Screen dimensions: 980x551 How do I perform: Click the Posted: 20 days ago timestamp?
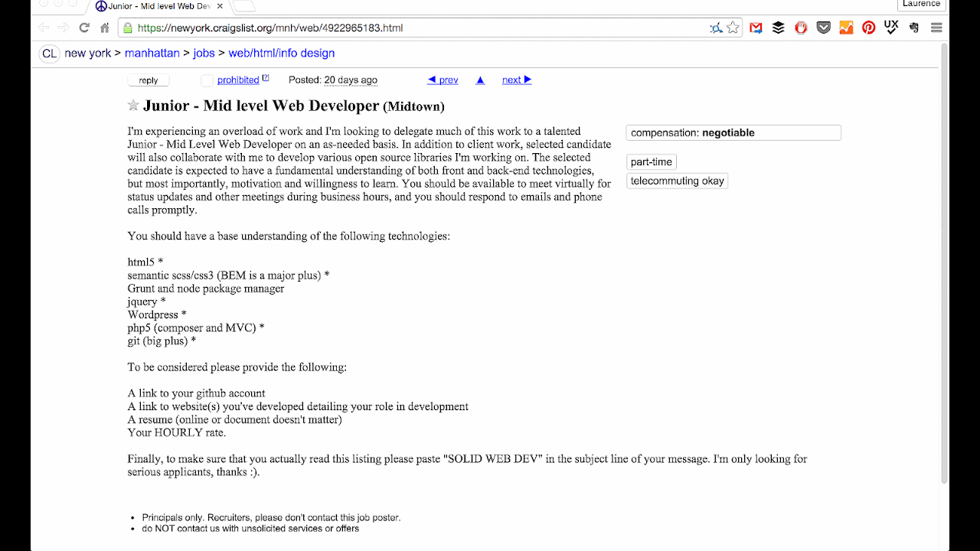[333, 80]
